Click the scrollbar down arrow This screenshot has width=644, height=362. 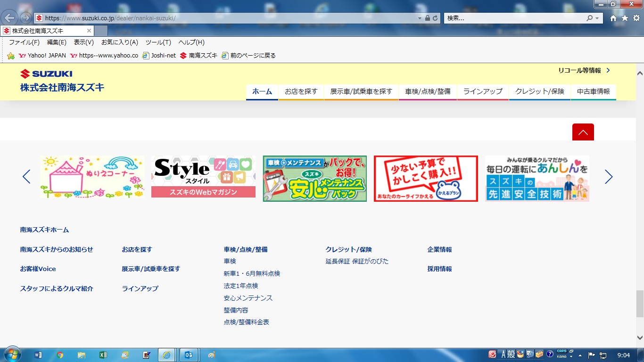(x=640, y=337)
